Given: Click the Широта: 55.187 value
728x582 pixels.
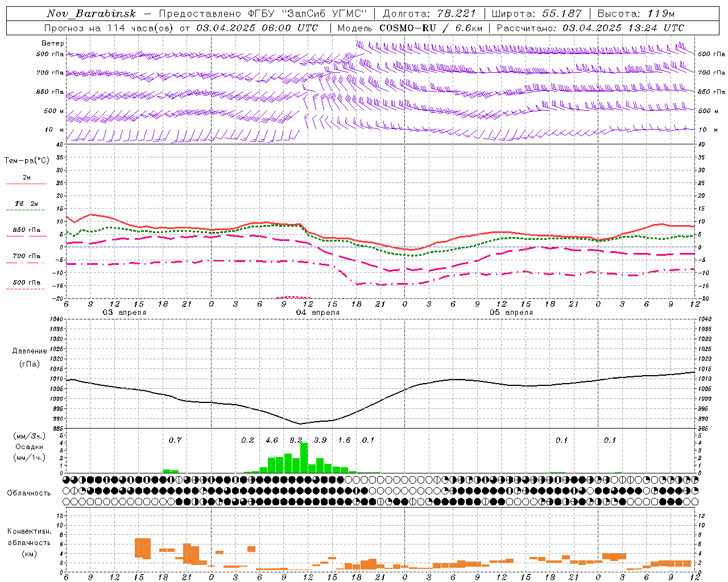Looking at the screenshot, I should tap(537, 14).
